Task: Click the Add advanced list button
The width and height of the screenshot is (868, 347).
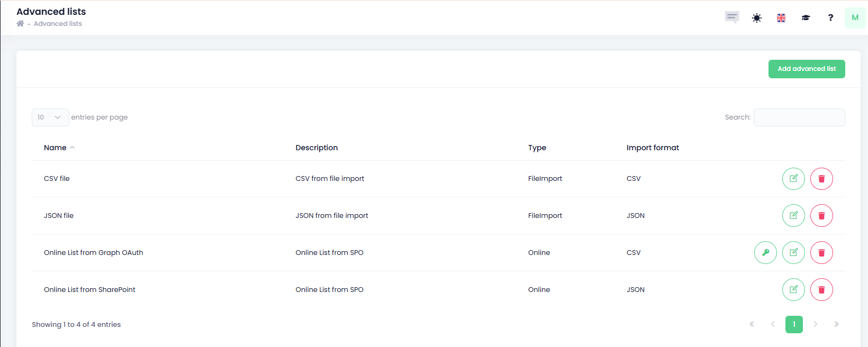Action: (x=807, y=69)
